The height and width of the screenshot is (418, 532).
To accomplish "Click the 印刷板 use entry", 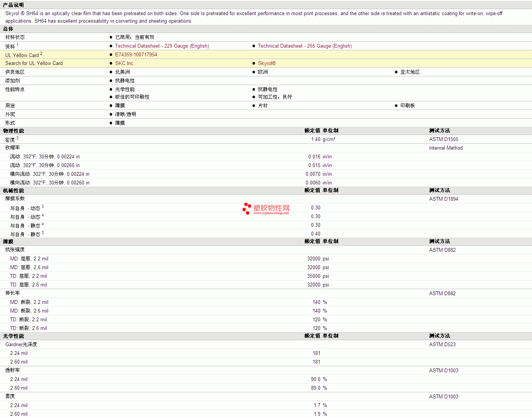I will pyautogui.click(x=408, y=105).
